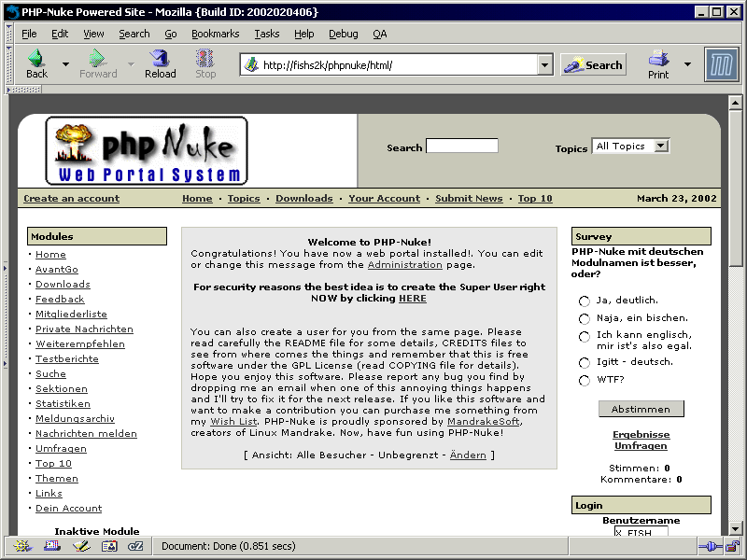Viewport: 747px width, 560px height.
Task: Open Address Book from the status bar icons
Action: click(109, 546)
